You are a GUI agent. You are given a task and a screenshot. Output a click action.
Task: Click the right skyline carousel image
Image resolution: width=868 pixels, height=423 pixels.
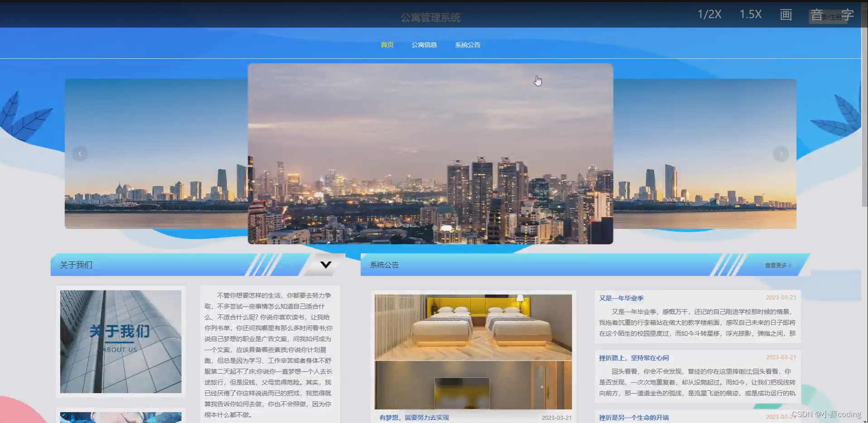(705, 154)
